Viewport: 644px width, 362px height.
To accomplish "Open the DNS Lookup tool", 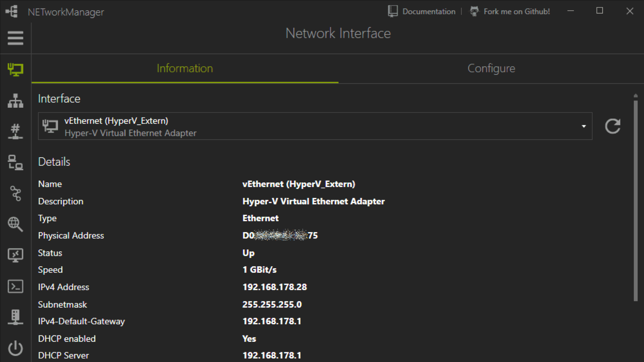I will click(15, 224).
